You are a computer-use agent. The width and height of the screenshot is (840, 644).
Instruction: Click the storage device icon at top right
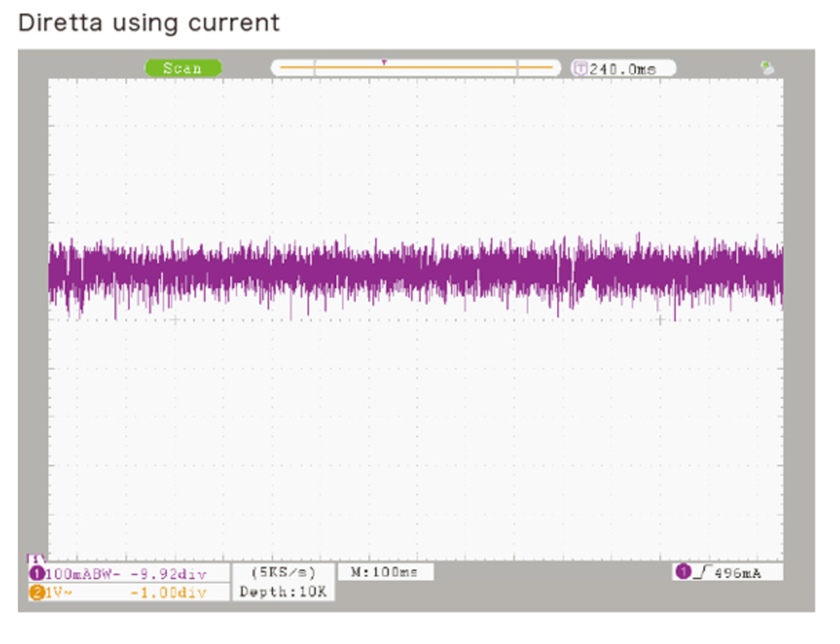coord(768,68)
